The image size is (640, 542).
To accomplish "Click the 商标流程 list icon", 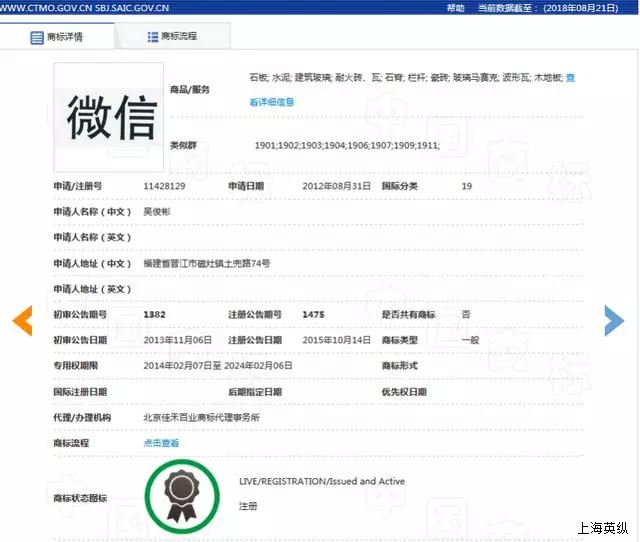I will pos(153,37).
